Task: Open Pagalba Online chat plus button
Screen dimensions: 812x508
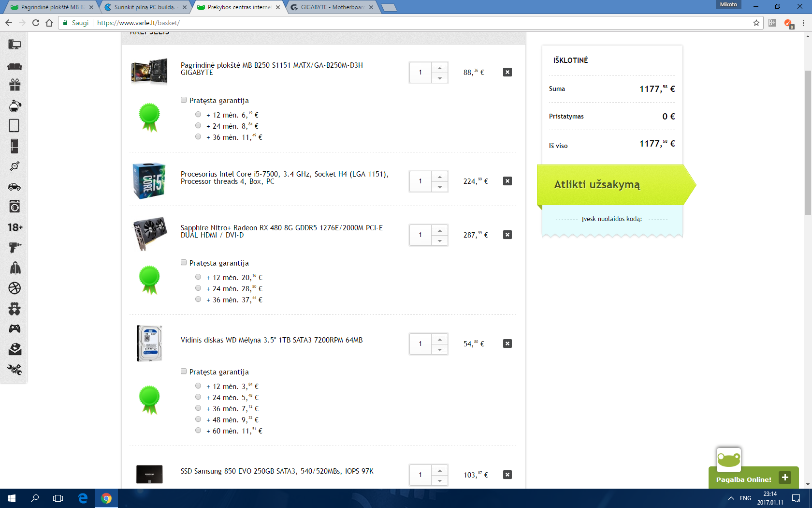Action: coord(785,478)
